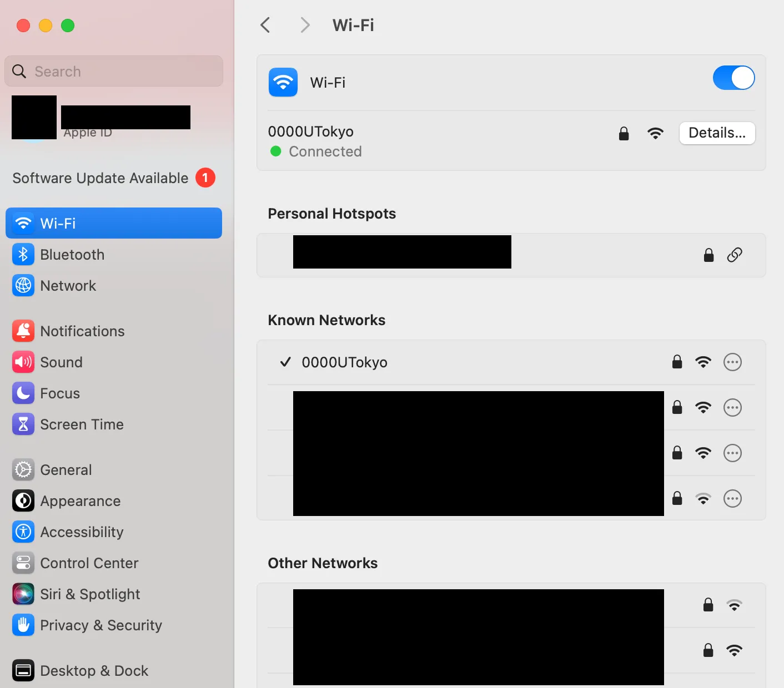Image resolution: width=784 pixels, height=688 pixels.
Task: Select 0000UTokyo in Known Networks list
Action: (344, 362)
